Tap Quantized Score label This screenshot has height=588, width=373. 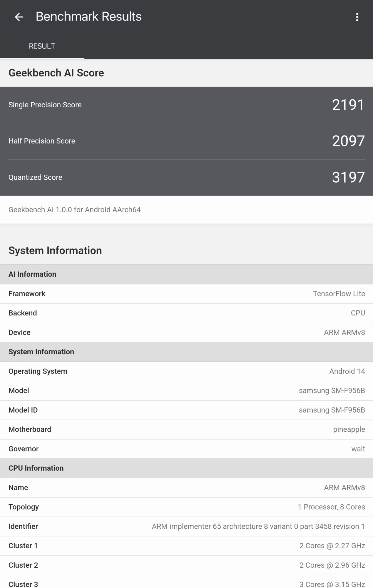point(35,178)
